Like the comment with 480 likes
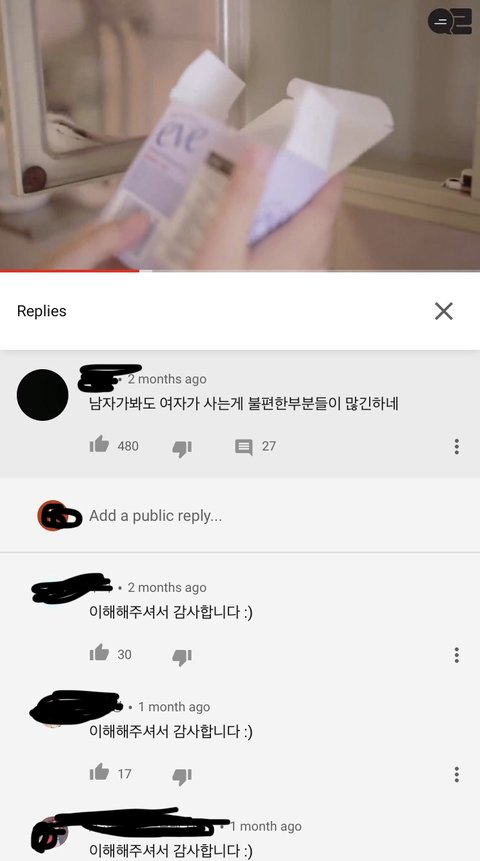 [99, 444]
